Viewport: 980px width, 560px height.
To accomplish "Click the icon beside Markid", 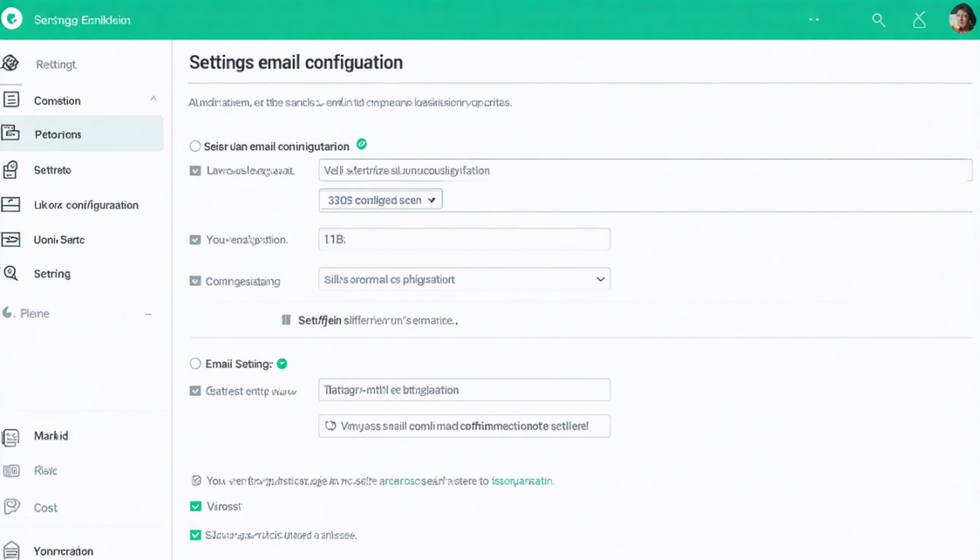I will point(11,437).
